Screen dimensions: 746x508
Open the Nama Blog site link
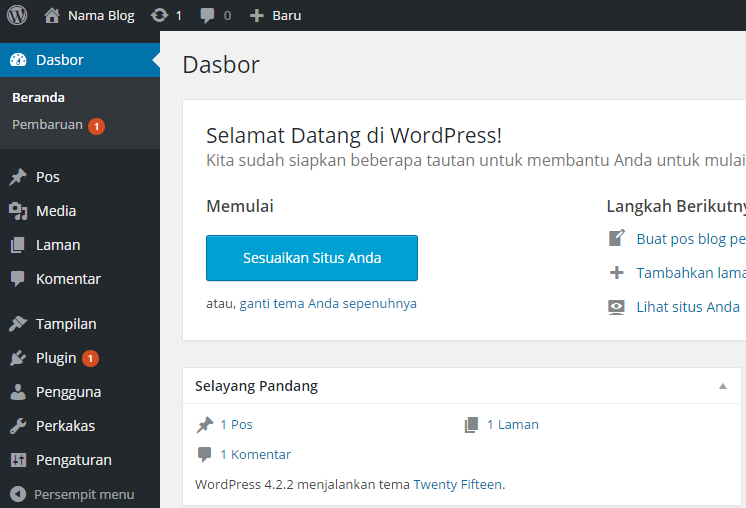click(101, 16)
